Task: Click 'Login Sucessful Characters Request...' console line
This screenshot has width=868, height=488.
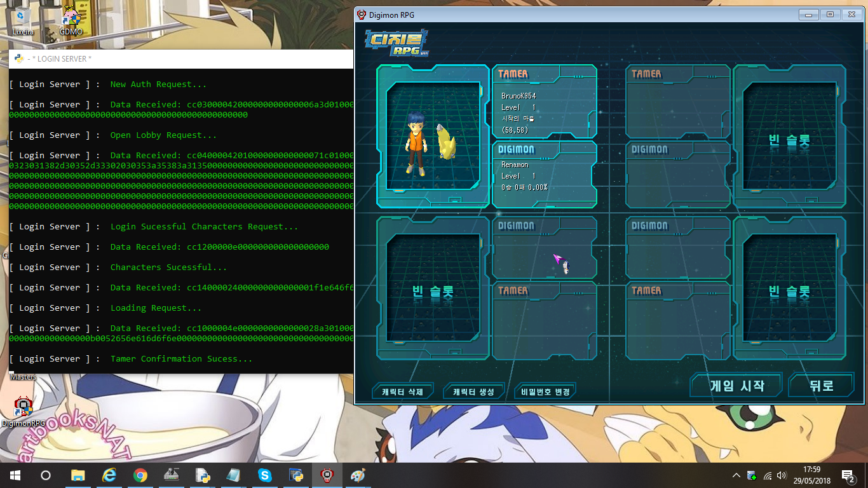Action: pyautogui.click(x=204, y=227)
